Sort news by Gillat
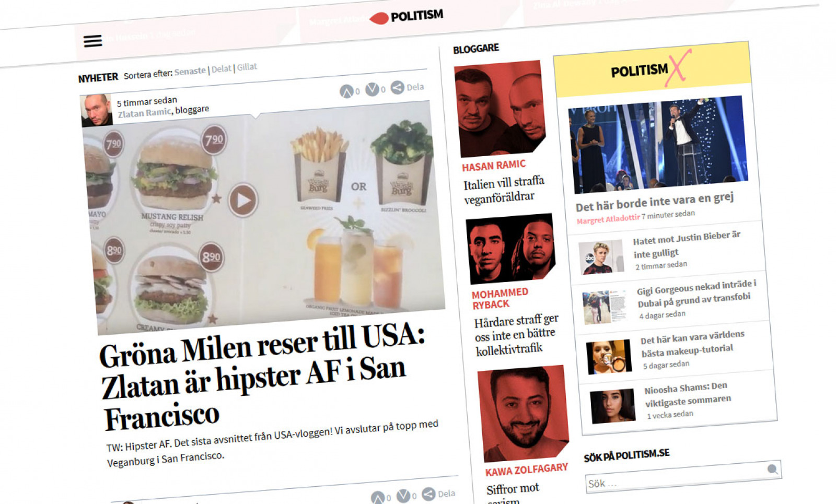The width and height of the screenshot is (836, 504). [247, 67]
